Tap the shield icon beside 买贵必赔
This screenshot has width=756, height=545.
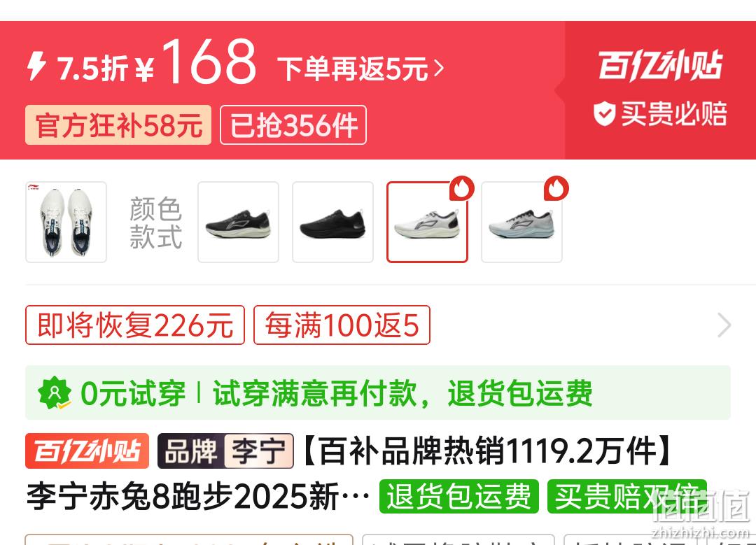pyautogui.click(x=604, y=114)
